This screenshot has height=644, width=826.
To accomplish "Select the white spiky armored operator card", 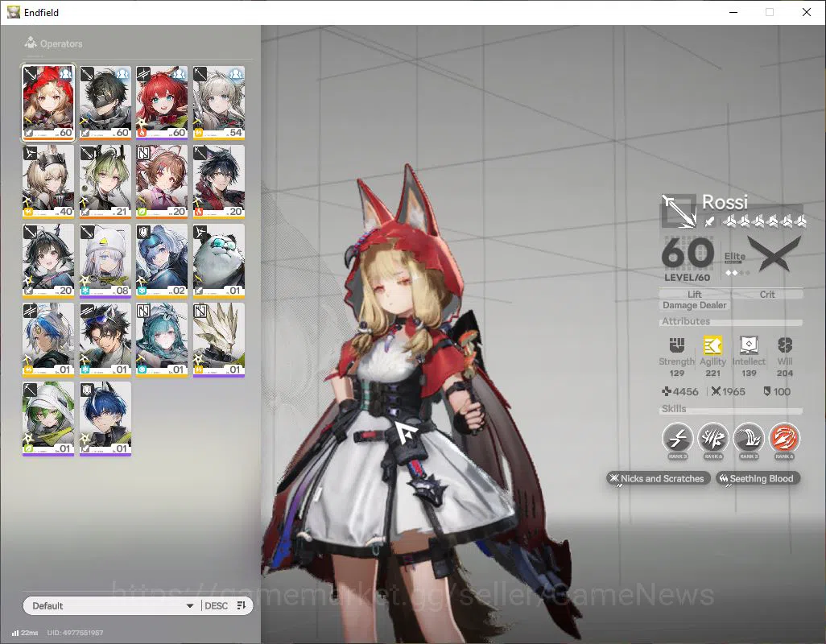I will point(219,340).
